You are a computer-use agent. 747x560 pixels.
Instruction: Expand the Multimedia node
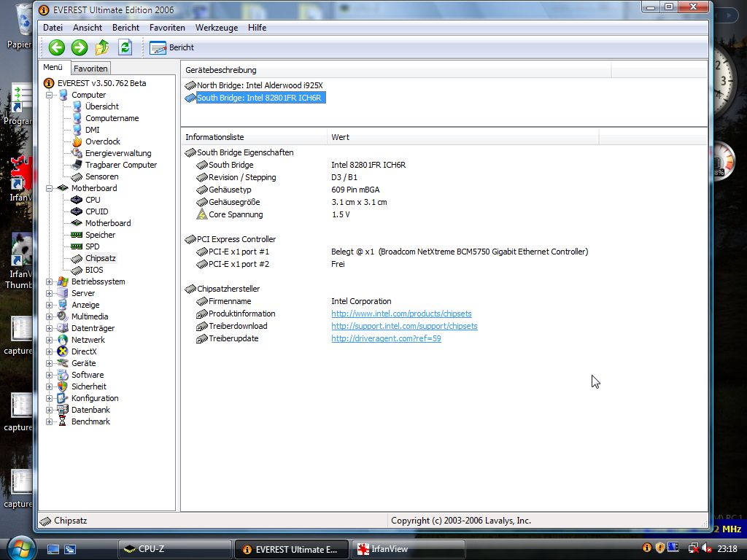pyautogui.click(x=49, y=316)
